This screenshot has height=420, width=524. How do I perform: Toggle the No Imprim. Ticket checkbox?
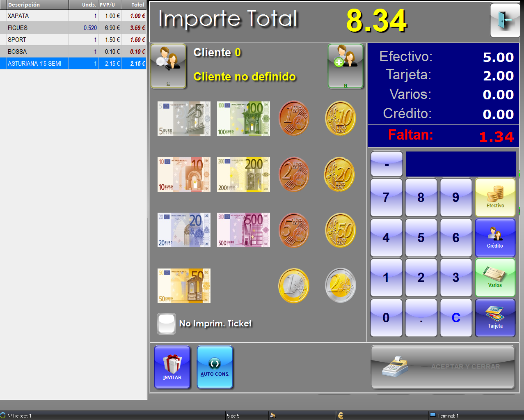[x=166, y=324]
